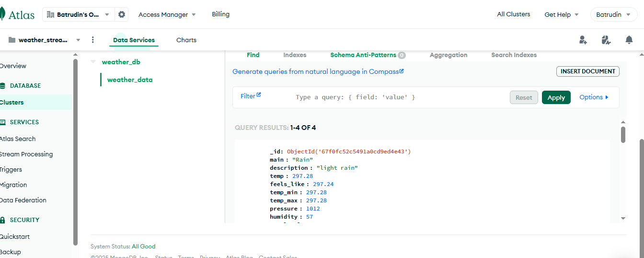Click the Compass external link icon
The width and height of the screenshot is (644, 258).
click(402, 71)
